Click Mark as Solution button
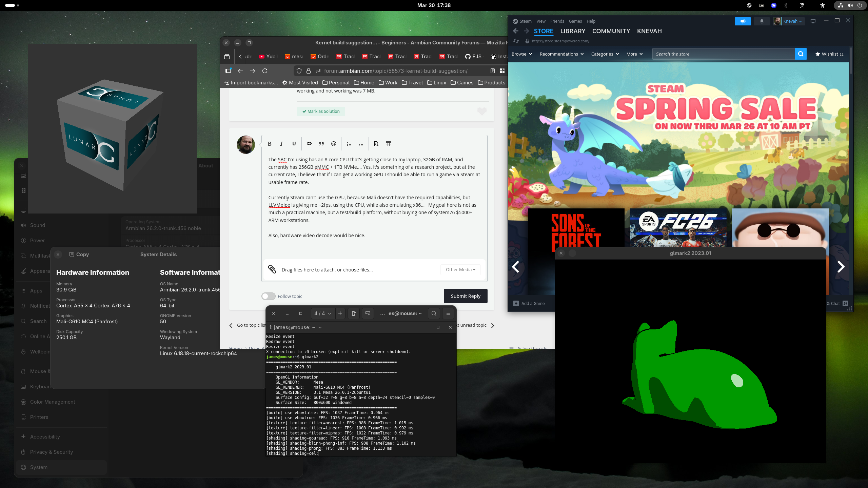This screenshot has height=488, width=868. point(321,111)
